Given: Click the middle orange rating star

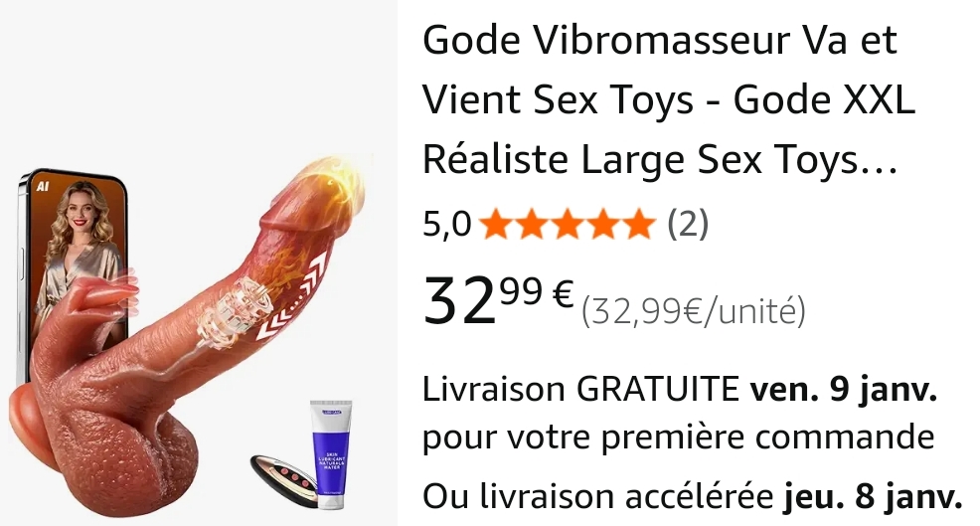Looking at the screenshot, I should point(569,224).
